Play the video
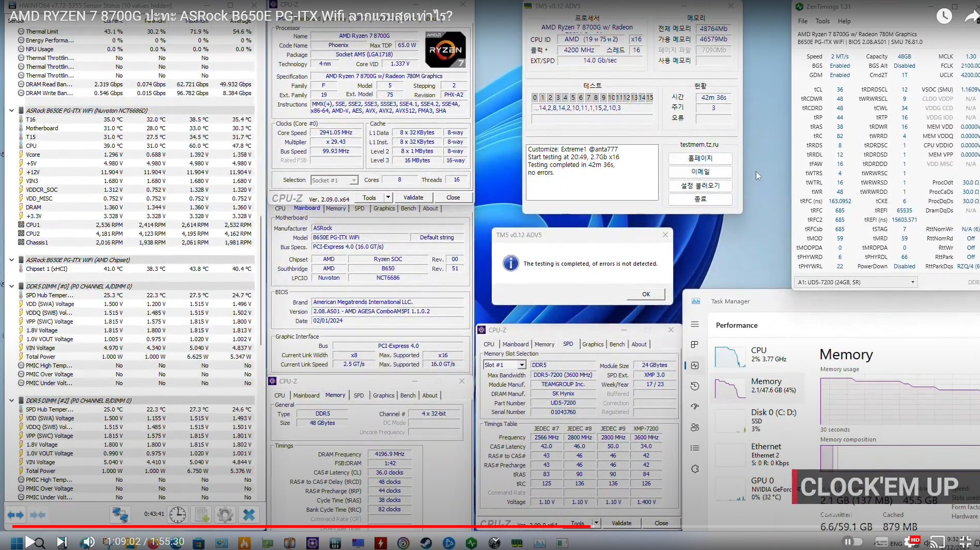Viewport: 980px width, 550px height. (30, 542)
